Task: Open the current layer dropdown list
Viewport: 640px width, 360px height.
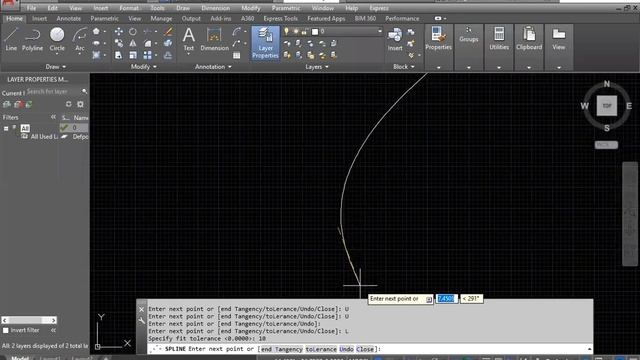Action: pos(379,31)
